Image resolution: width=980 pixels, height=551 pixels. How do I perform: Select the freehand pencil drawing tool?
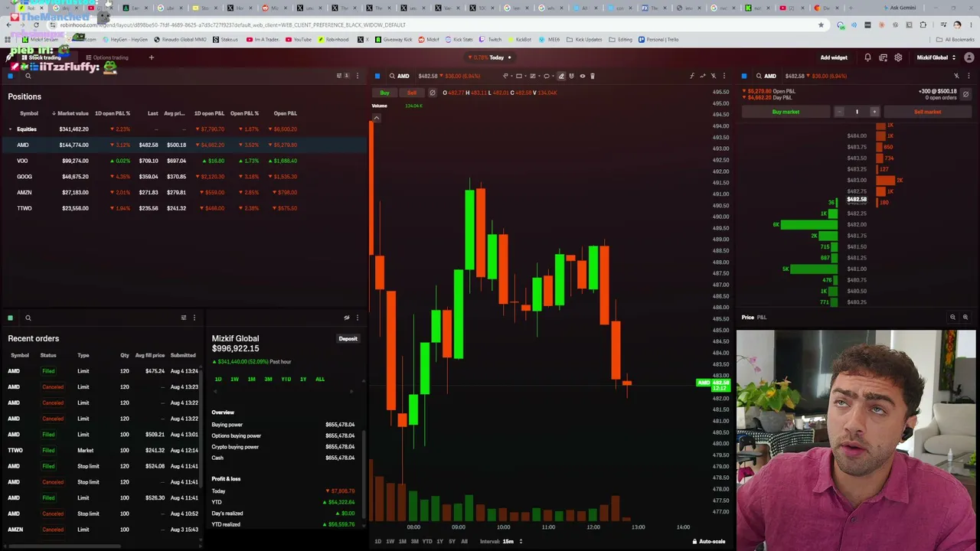(x=561, y=76)
